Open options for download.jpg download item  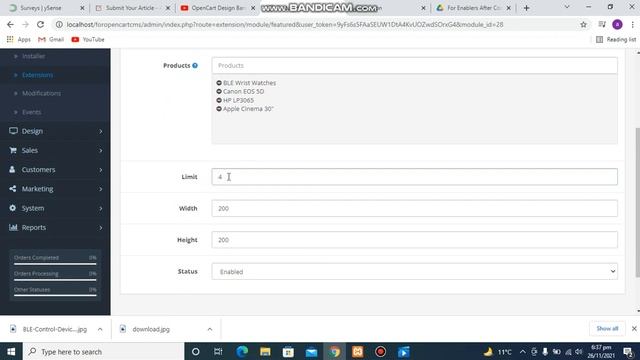pos(210,329)
